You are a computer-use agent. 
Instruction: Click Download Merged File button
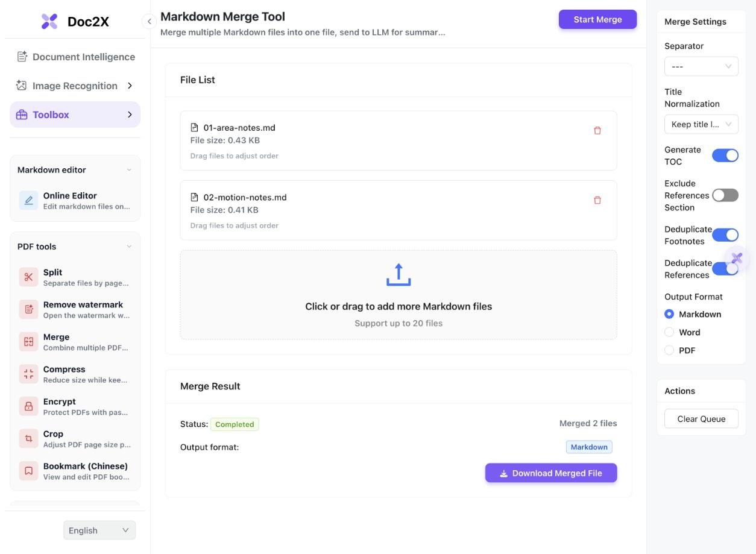pyautogui.click(x=551, y=473)
